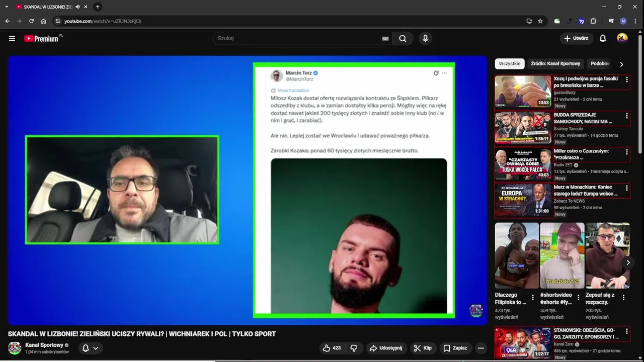Viewport: 644px width, 362px height.
Task: Open the browser home page button
Action: click(x=43, y=21)
